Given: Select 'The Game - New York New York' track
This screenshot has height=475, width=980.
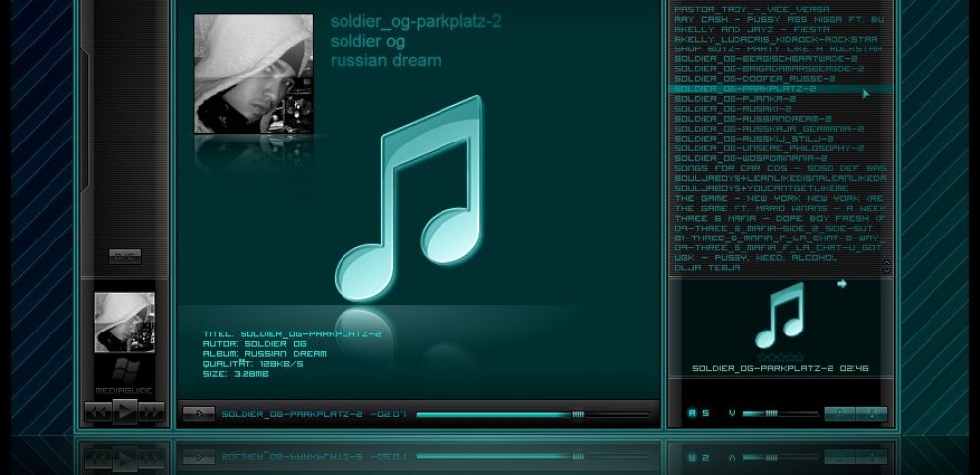Looking at the screenshot, I should pyautogui.click(x=779, y=198).
